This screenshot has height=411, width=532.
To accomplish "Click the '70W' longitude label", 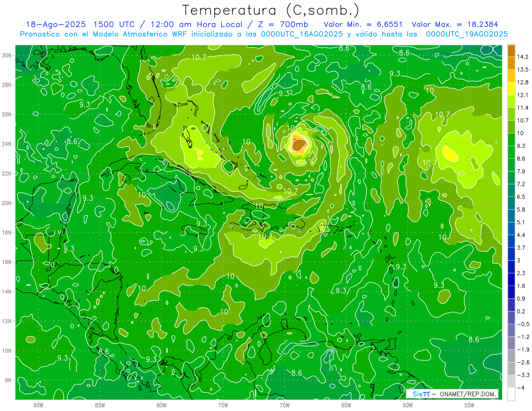I will coord(285,406).
